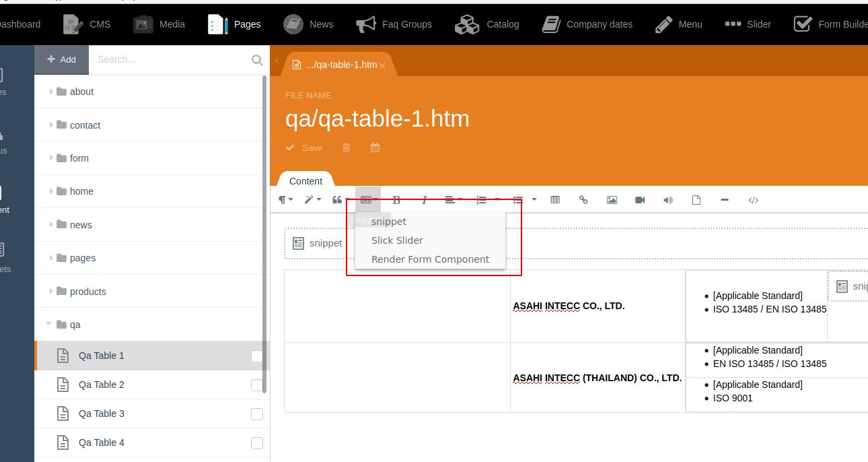Image resolution: width=868 pixels, height=462 pixels.
Task: Toggle italic formatting
Action: pos(425,200)
